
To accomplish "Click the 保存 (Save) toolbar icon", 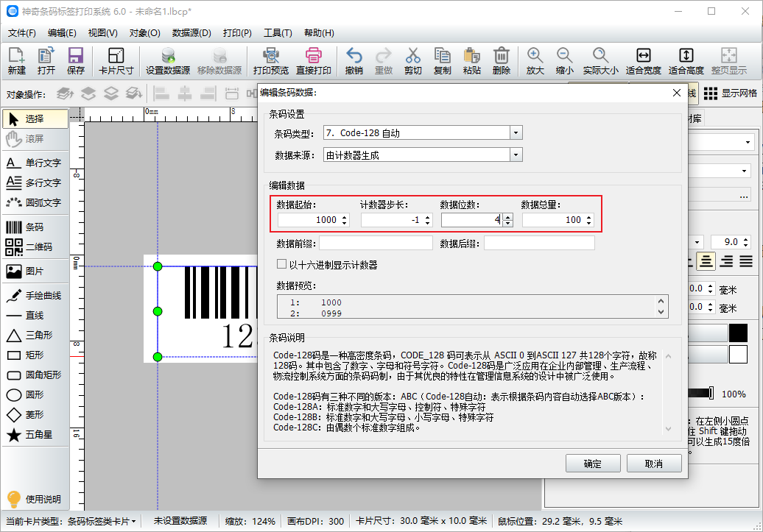I will [75, 61].
